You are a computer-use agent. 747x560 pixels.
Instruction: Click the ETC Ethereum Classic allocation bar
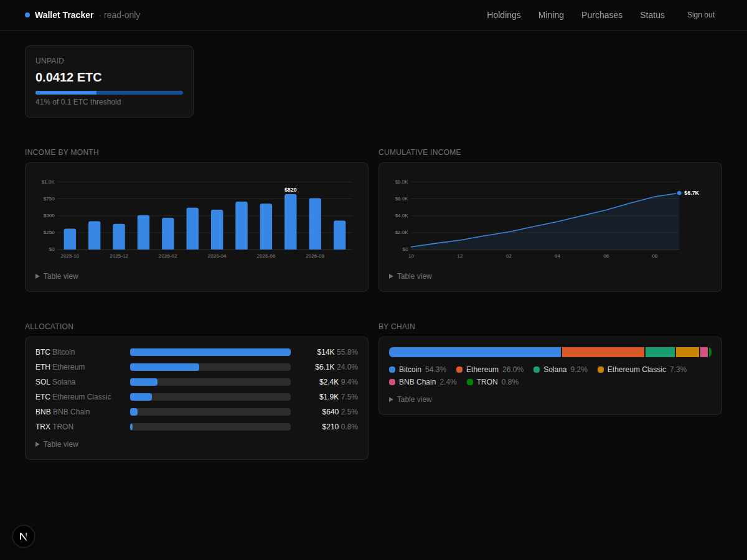[x=210, y=397]
